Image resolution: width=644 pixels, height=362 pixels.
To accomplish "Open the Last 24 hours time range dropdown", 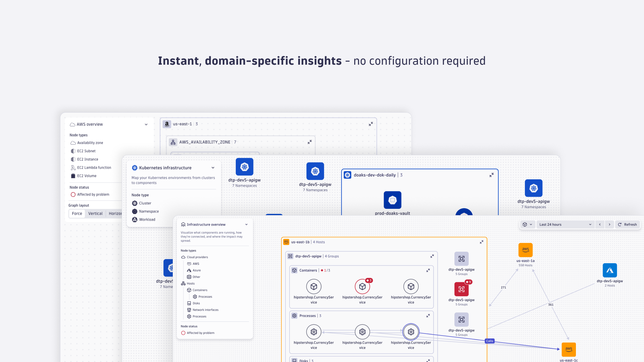I will pos(565,224).
